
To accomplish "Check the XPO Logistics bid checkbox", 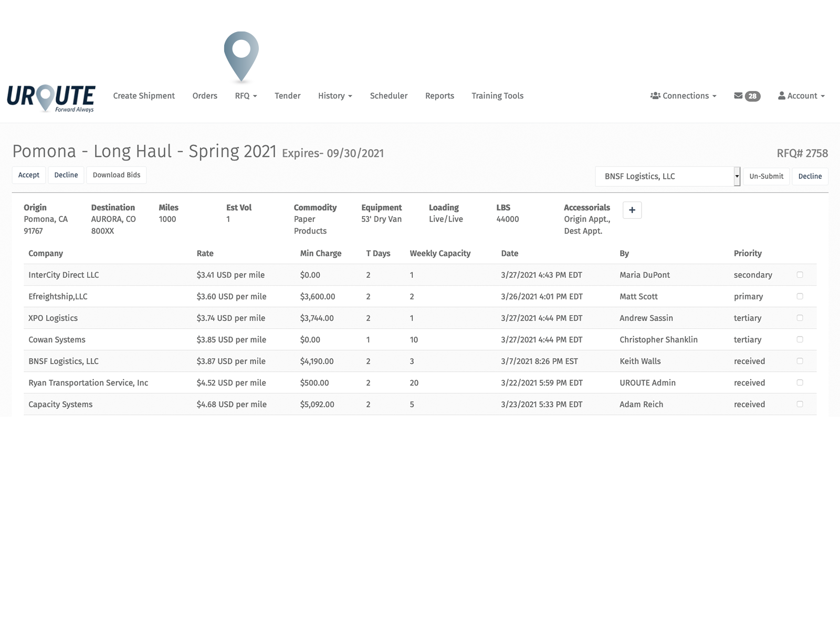I will pos(800,318).
